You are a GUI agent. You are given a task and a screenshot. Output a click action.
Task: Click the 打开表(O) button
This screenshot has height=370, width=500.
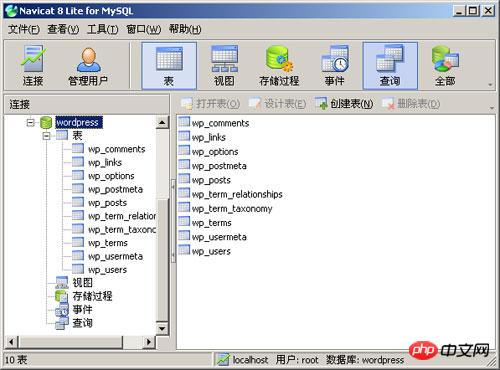click(210, 104)
